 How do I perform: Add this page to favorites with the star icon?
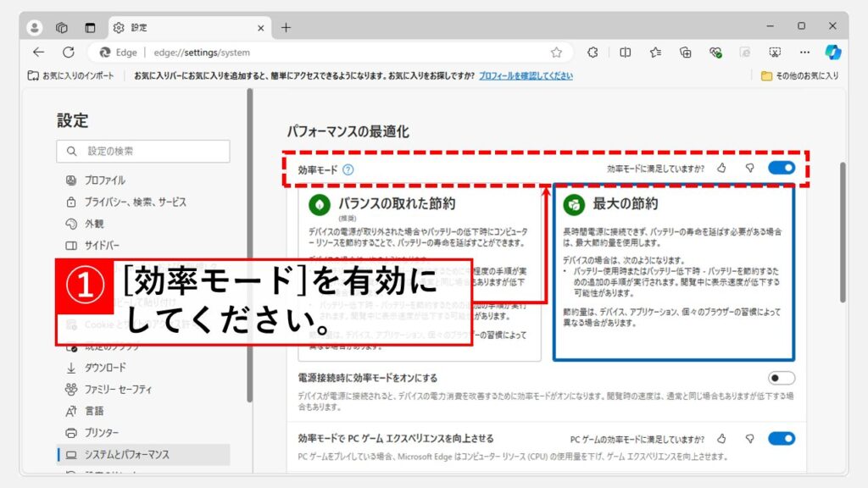pos(556,52)
